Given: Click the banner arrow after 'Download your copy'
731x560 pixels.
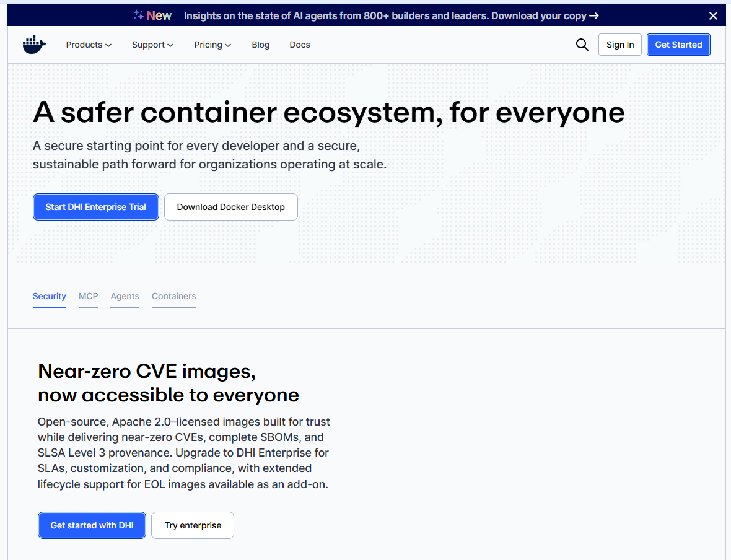Looking at the screenshot, I should 593,16.
